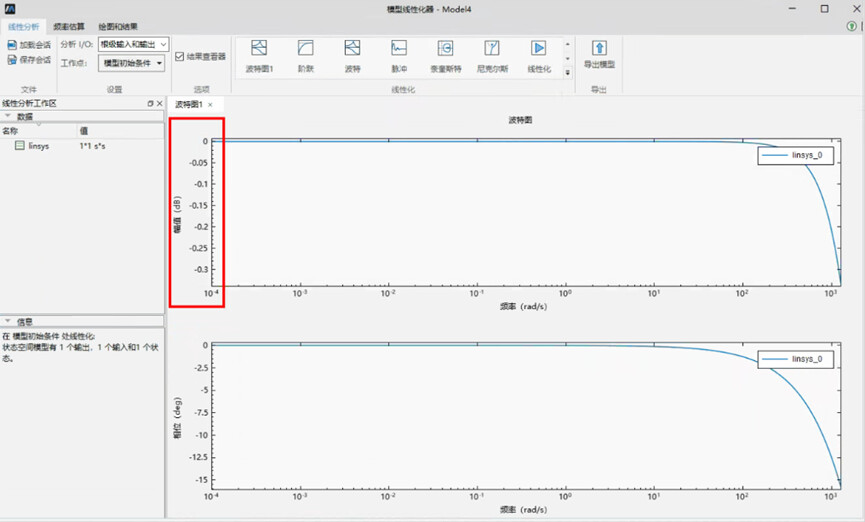Close the 波特图1 tab
Viewport: 865px width, 522px height.
[210, 105]
